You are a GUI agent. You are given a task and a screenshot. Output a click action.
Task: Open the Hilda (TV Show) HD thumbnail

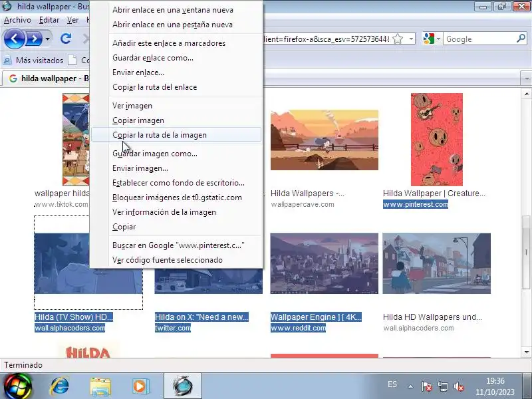[62, 263]
